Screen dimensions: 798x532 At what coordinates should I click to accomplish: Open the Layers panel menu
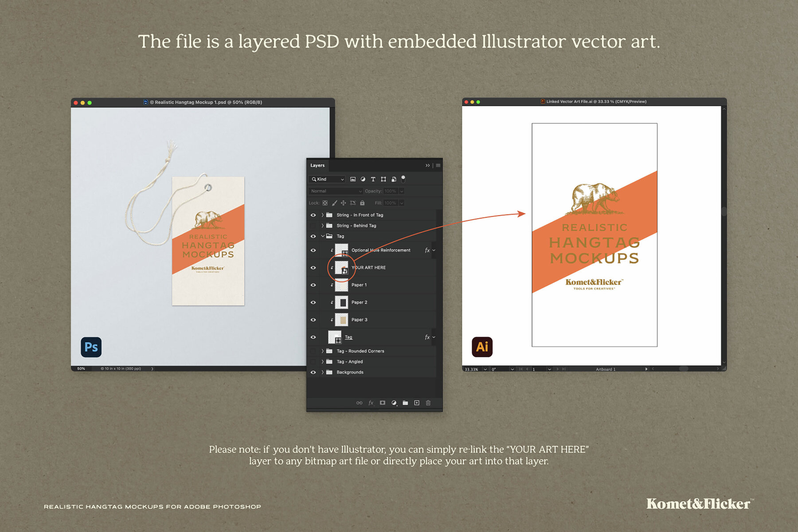tap(438, 165)
